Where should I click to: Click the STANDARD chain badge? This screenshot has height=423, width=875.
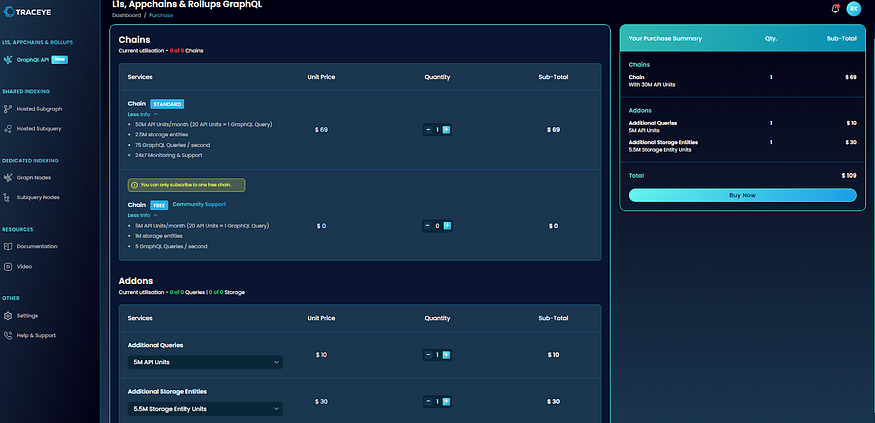(167, 104)
